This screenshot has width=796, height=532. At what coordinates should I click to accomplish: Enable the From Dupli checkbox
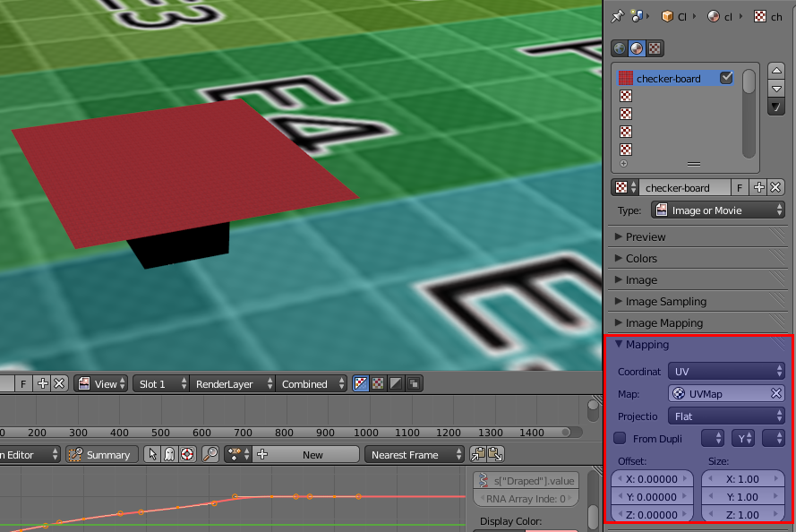pos(620,438)
